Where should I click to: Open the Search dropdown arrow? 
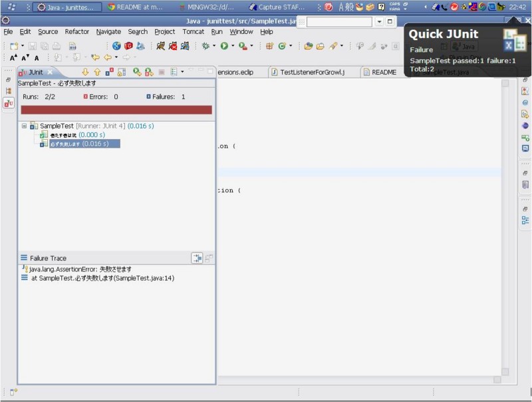(x=342, y=45)
